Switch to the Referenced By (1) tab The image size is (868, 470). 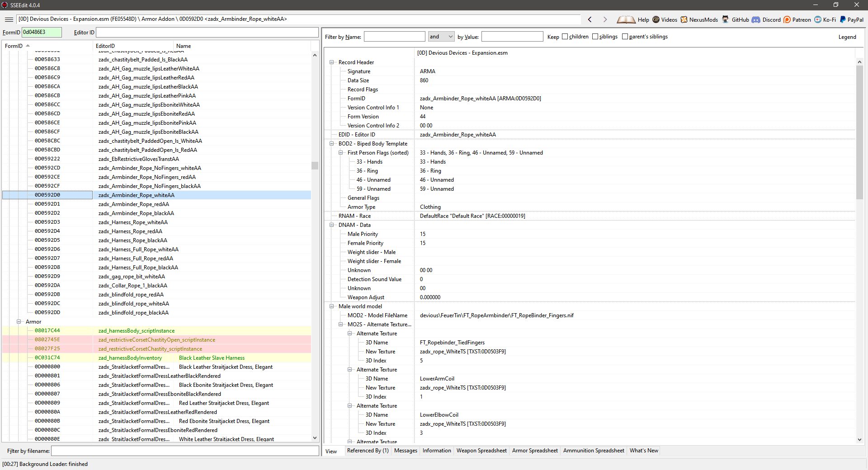[368, 451]
